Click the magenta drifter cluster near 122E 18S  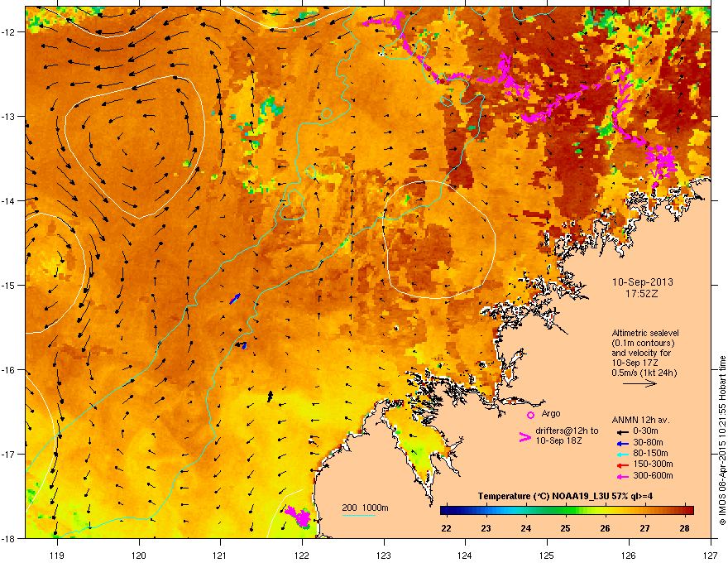point(298,516)
